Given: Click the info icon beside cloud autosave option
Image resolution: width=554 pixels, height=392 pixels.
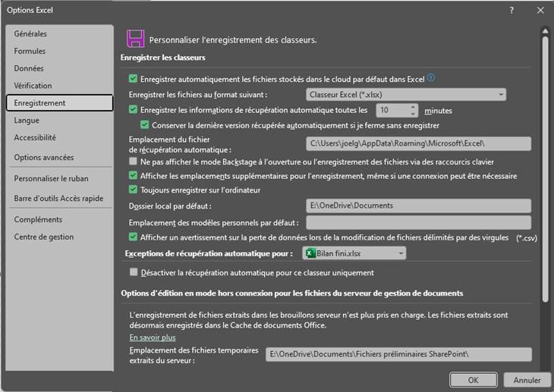Looking at the screenshot, I should (431, 77).
